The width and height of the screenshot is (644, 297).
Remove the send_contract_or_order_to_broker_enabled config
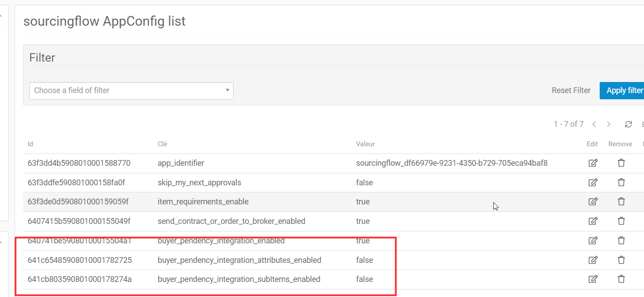point(621,221)
